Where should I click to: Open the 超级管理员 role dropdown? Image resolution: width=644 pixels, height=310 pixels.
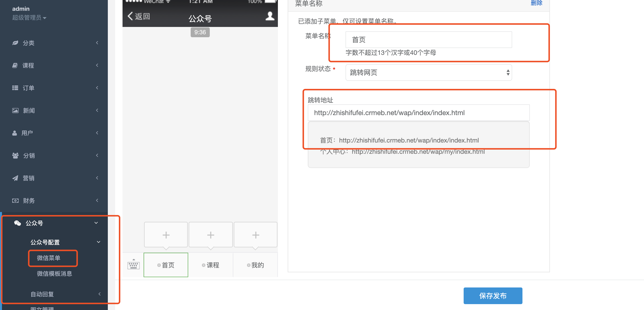[29, 17]
